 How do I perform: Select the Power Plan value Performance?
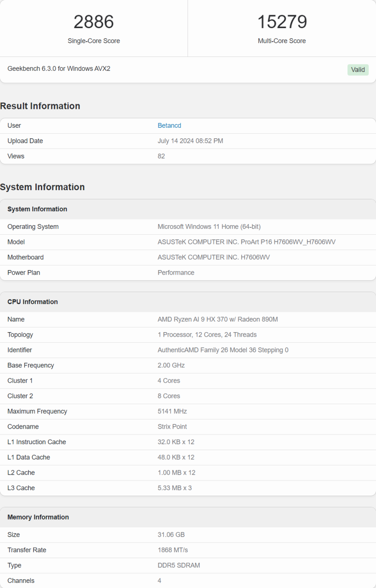(176, 272)
